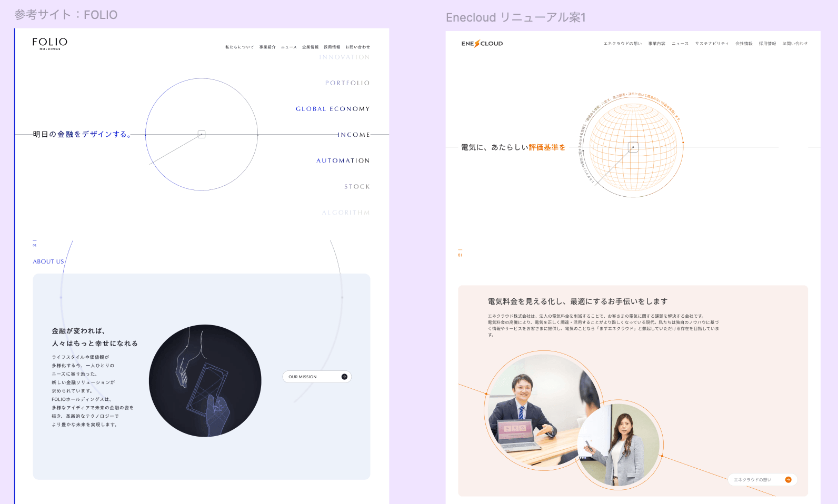Open お問い合わせ in the Enecloud header
The height and width of the screenshot is (504, 838).
tap(795, 44)
